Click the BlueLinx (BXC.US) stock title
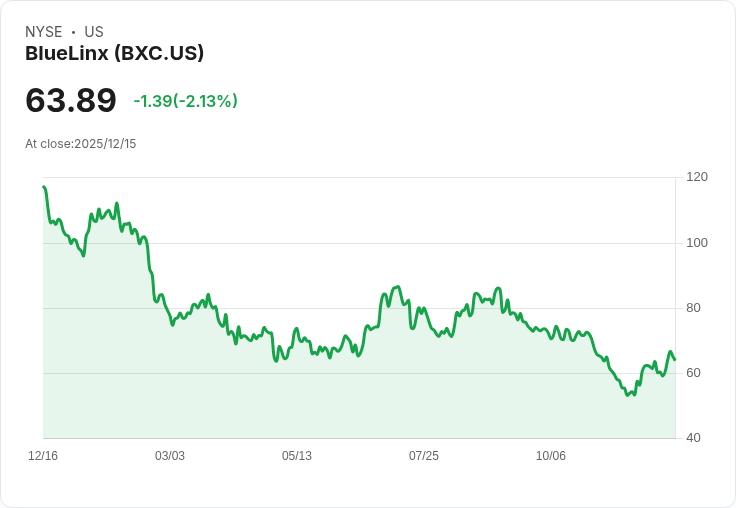Image resolution: width=736 pixels, height=508 pixels. (x=114, y=54)
